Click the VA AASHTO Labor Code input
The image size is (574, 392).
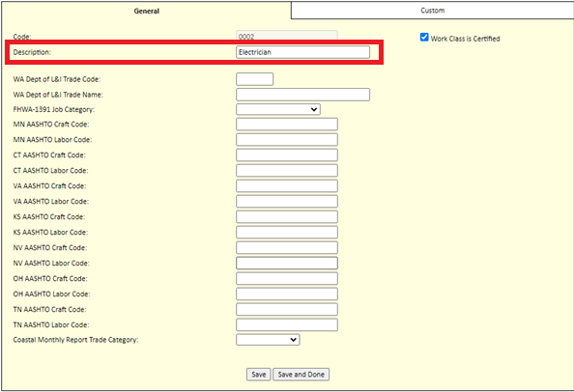(x=287, y=202)
